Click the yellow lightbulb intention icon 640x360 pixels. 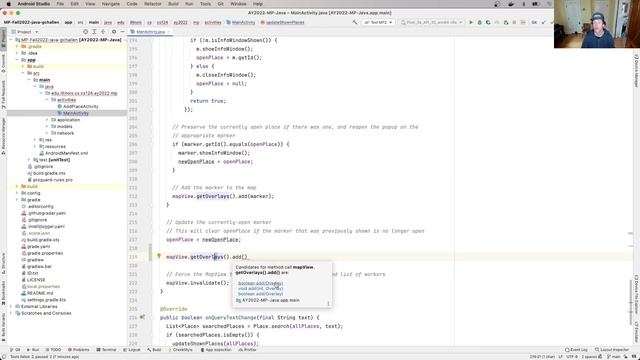tap(159, 256)
